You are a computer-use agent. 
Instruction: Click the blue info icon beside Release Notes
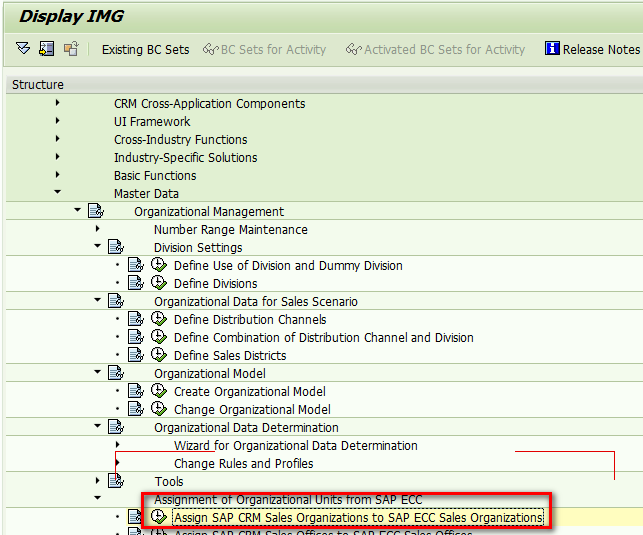[552, 48]
